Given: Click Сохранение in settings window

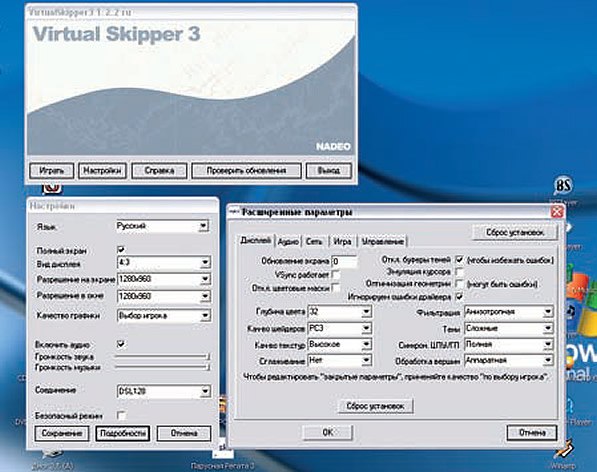Looking at the screenshot, I should 62,433.
